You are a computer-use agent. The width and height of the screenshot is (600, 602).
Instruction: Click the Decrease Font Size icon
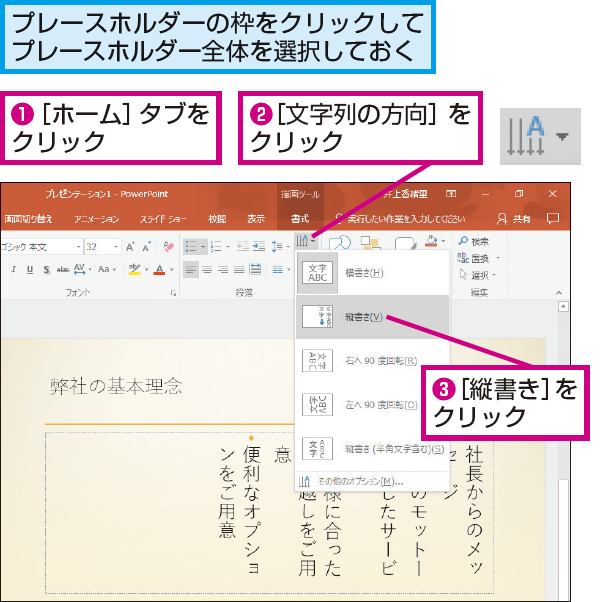pyautogui.click(x=147, y=247)
